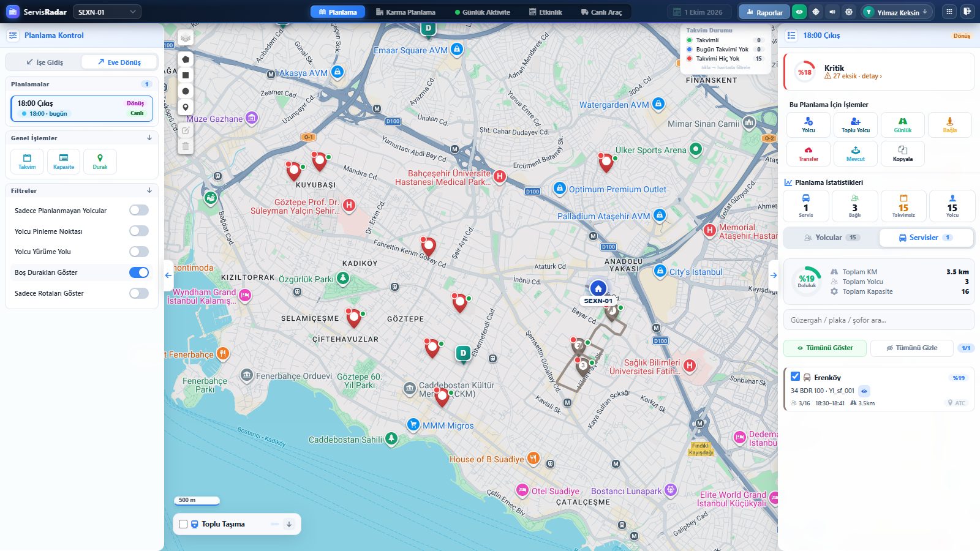Click the delete layers trash tool
The width and height of the screenshot is (980, 551).
(186, 146)
